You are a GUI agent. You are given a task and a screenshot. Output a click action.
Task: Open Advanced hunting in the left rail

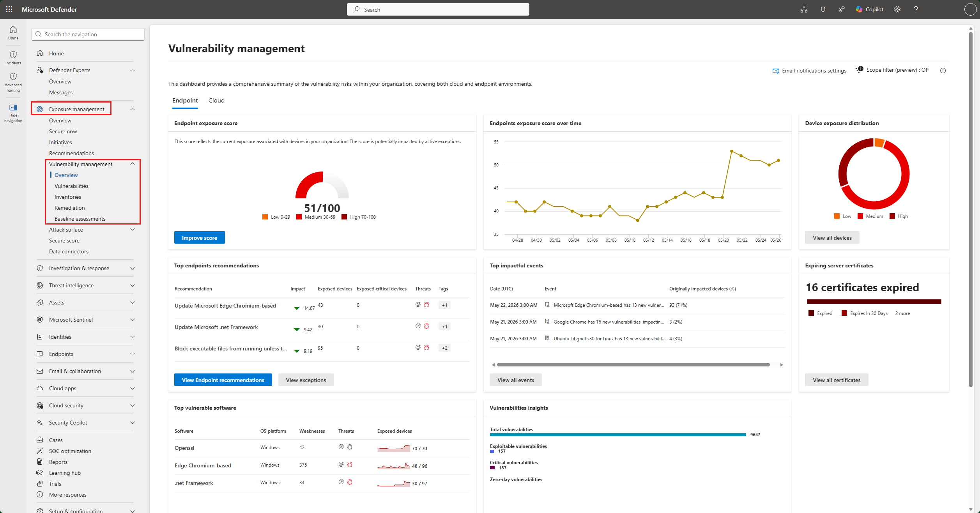[x=13, y=82]
